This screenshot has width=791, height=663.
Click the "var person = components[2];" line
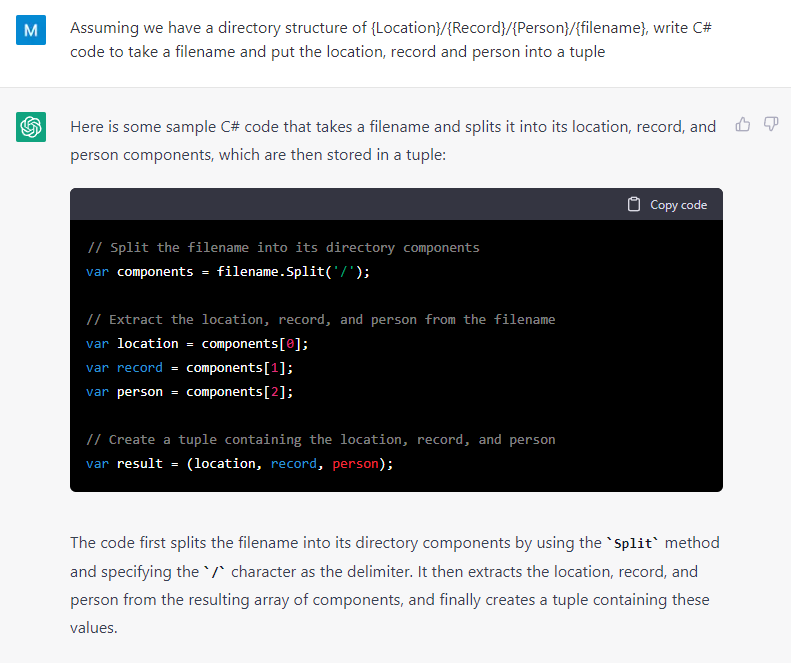point(189,391)
